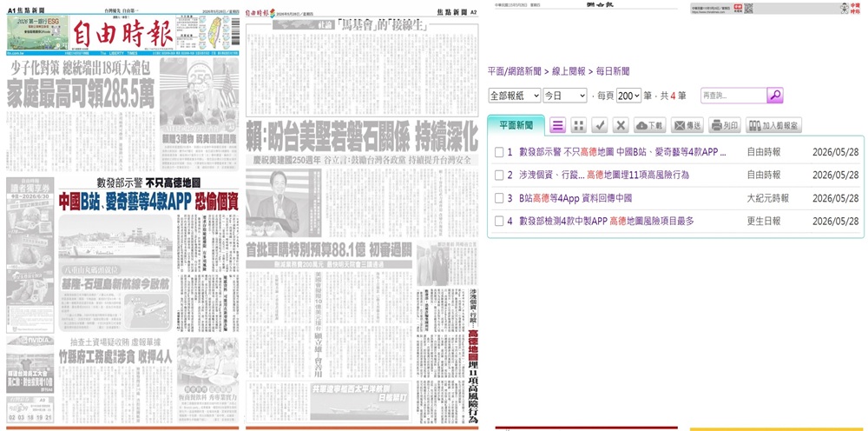Click the select-all checkmark icon
This screenshot has height=431, width=868.
point(600,125)
